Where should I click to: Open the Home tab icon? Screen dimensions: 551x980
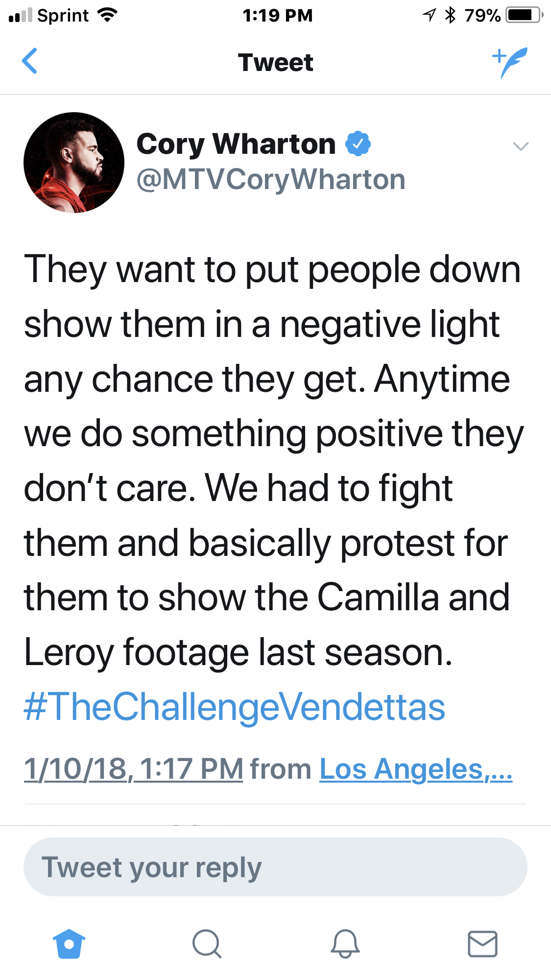(69, 943)
